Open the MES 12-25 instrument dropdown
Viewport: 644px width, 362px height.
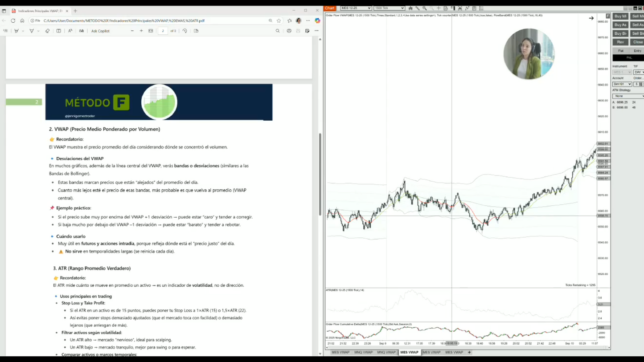356,8
